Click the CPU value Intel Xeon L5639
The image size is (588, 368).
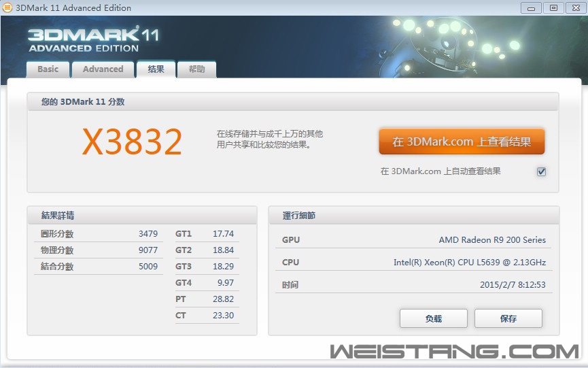click(x=470, y=262)
